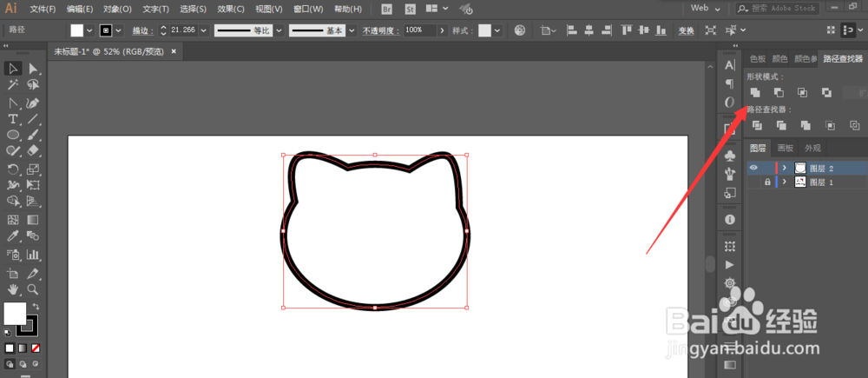Hide layer 图层 2 with eye icon
This screenshot has width=868, height=378.
tap(753, 168)
